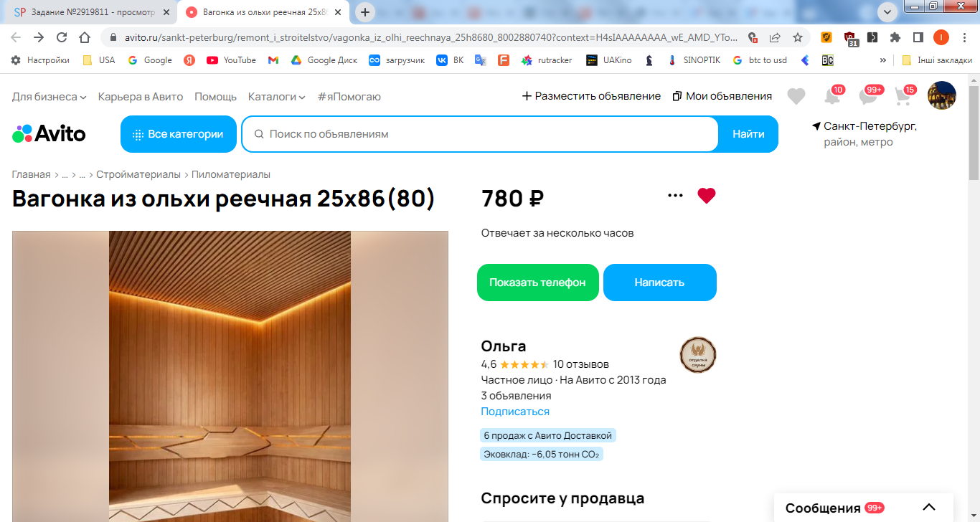980x522 pixels.
Task: Bookmark this page with the star icon
Action: 797,37
